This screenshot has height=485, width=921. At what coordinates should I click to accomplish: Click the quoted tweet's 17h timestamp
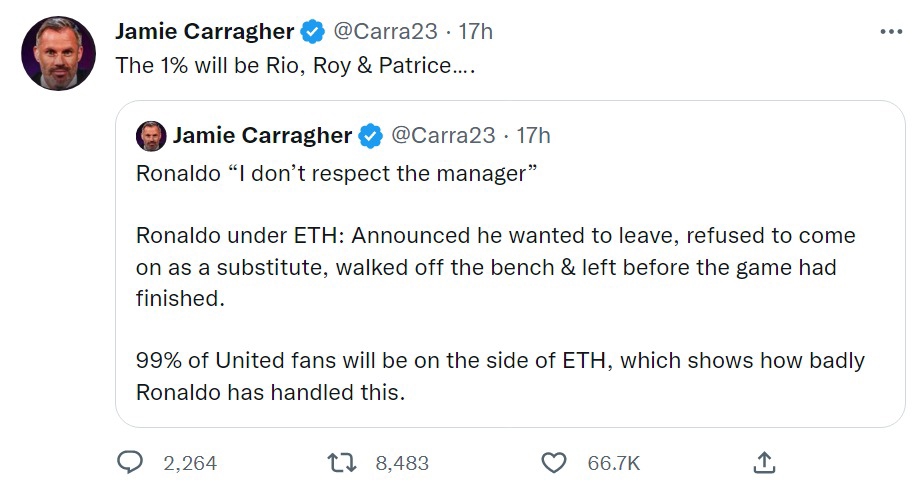click(x=533, y=135)
